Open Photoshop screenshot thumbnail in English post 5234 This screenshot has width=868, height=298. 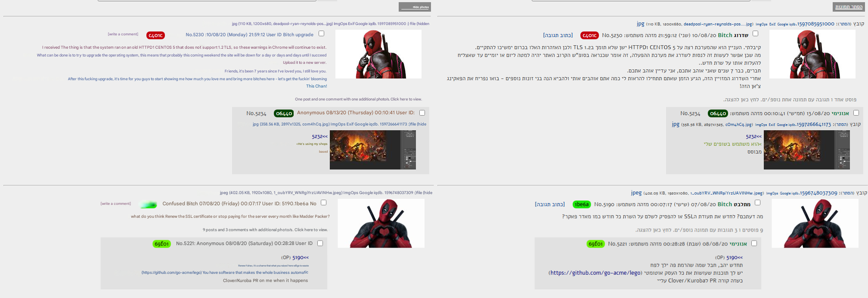pyautogui.click(x=373, y=150)
